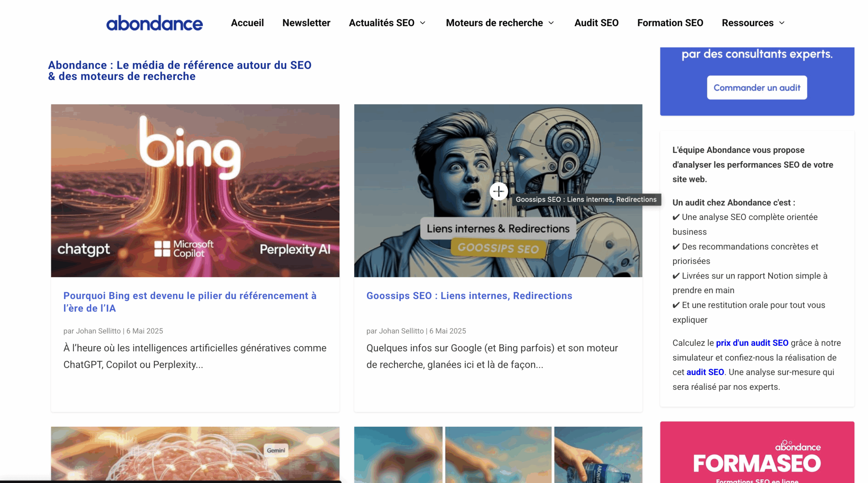Click author Johan Sellitto under Bing article
Image resolution: width=868 pixels, height=483 pixels.
click(98, 330)
